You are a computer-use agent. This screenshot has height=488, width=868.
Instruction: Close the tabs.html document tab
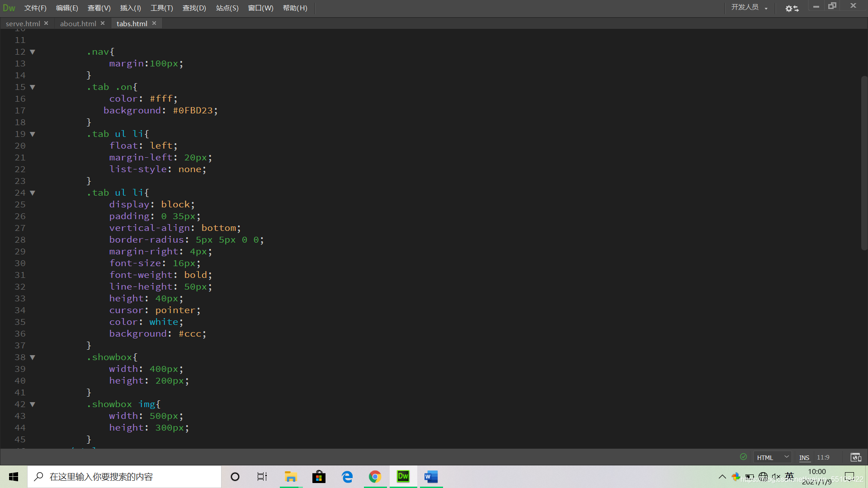[154, 23]
